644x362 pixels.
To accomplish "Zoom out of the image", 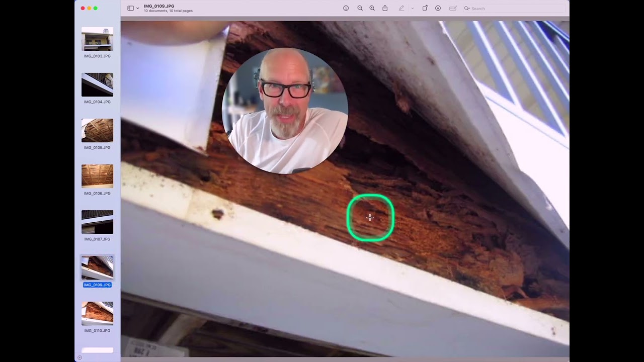I will point(360,8).
